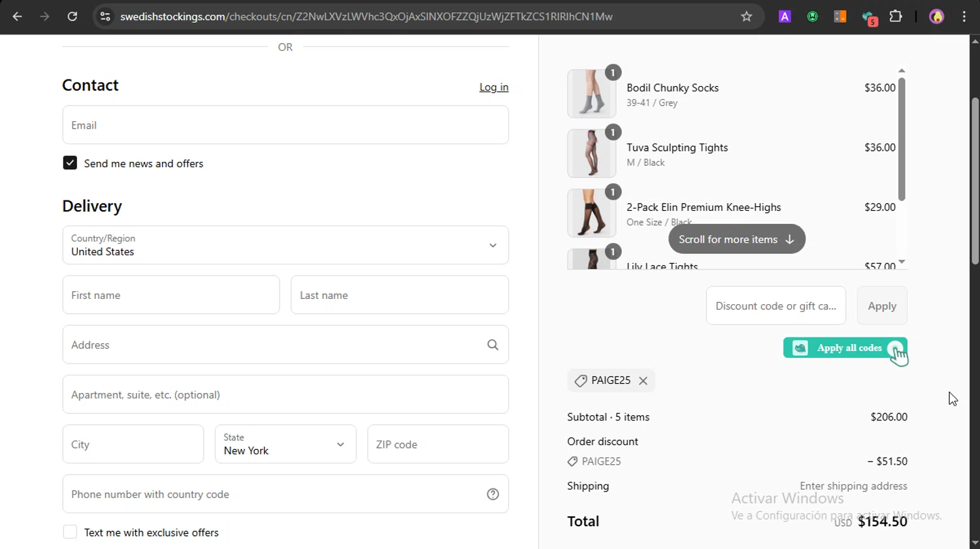Image resolution: width=980 pixels, height=549 pixels.
Task: Click the Bodil Chunky Socks product name
Action: 672,87
